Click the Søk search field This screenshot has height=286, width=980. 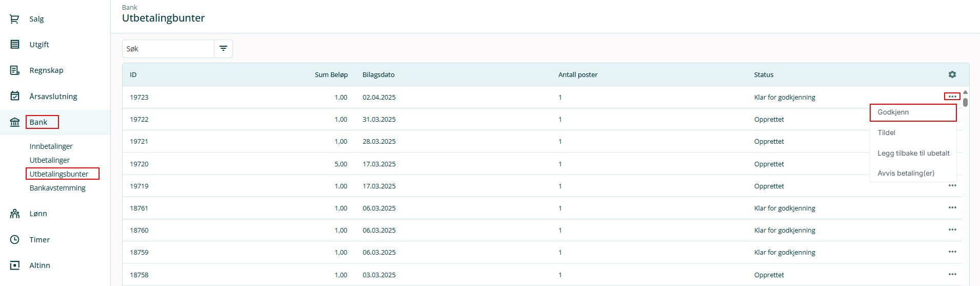(168, 49)
